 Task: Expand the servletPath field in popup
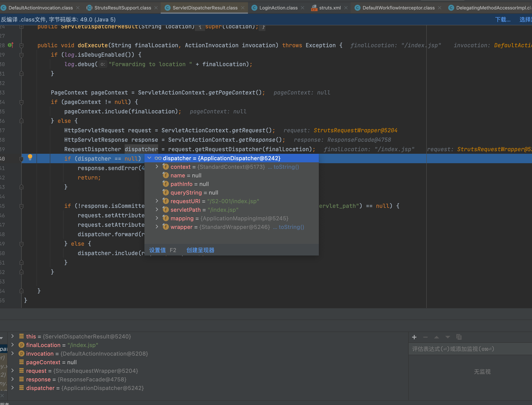click(x=157, y=210)
